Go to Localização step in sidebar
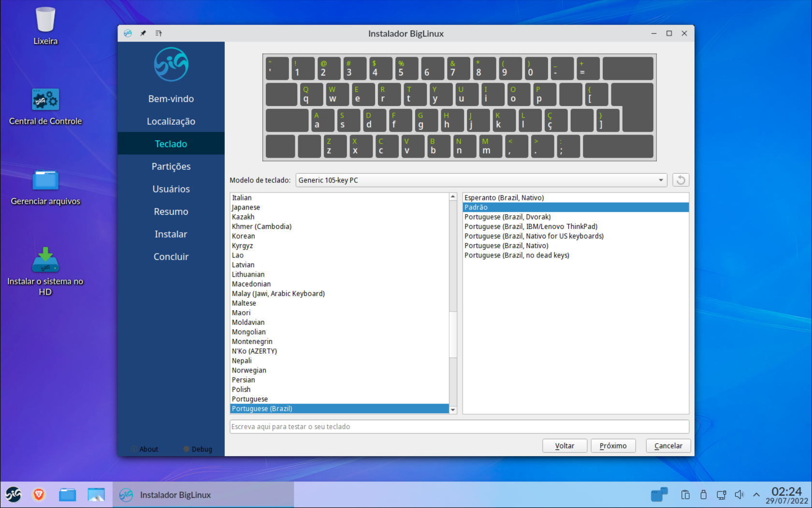The image size is (812, 508). (x=171, y=121)
